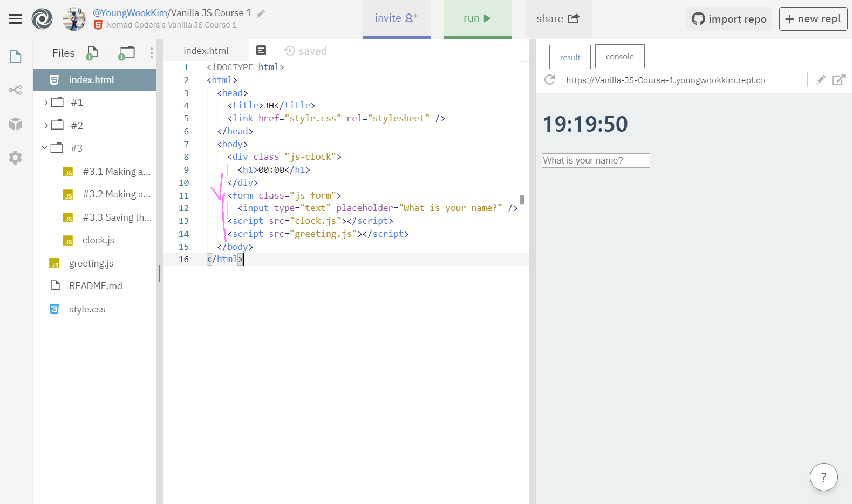Click the saved history indicator
852x504 pixels.
tap(306, 51)
